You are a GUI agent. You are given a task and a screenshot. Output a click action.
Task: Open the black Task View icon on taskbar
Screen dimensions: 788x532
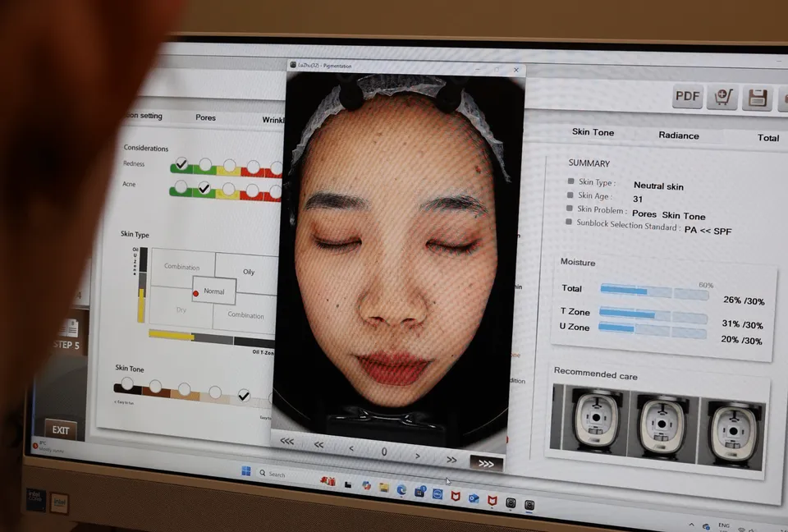click(348, 484)
